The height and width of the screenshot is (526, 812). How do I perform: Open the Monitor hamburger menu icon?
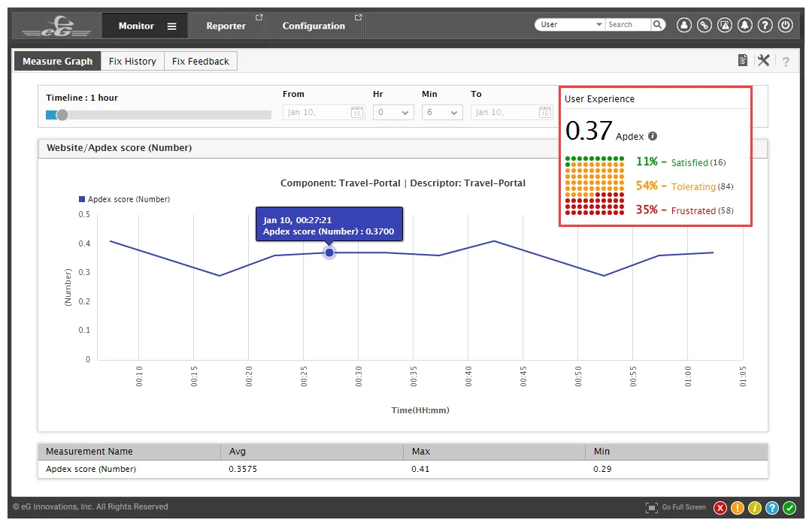(x=172, y=26)
